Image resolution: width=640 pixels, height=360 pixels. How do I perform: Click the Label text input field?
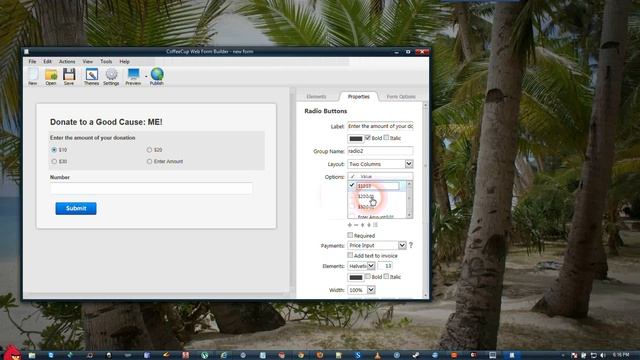coord(380,127)
